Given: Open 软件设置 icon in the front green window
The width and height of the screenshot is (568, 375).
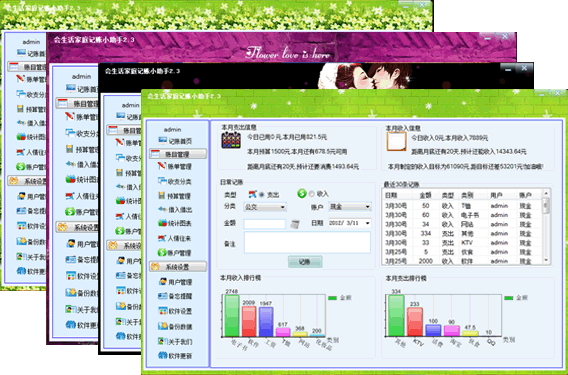Looking at the screenshot, I should pyautogui.click(x=163, y=311).
